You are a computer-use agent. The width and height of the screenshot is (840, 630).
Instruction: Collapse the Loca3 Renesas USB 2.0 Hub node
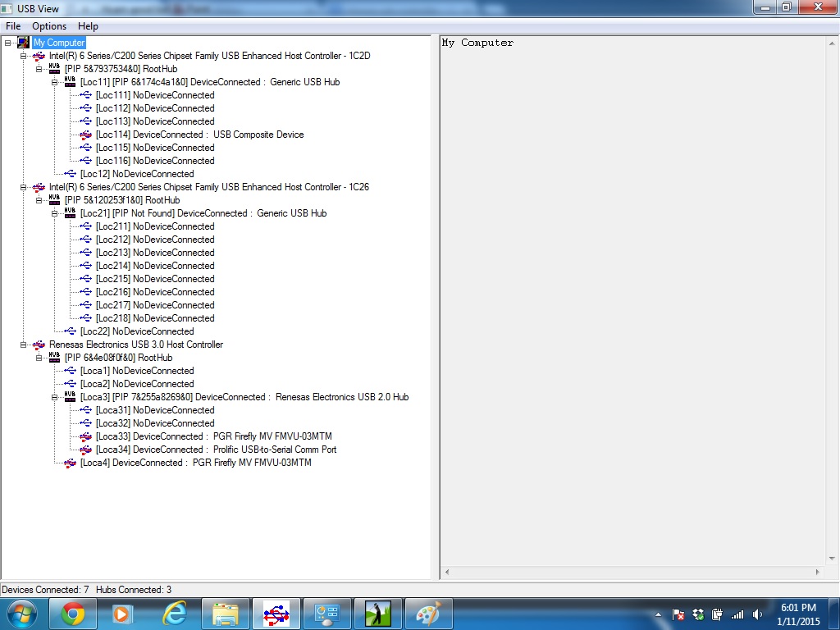pos(55,397)
